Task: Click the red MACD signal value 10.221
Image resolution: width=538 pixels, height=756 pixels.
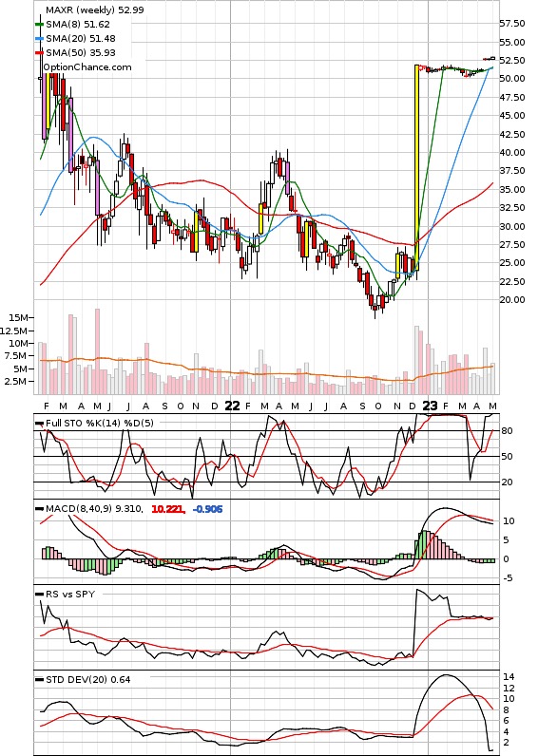Action: [x=167, y=509]
